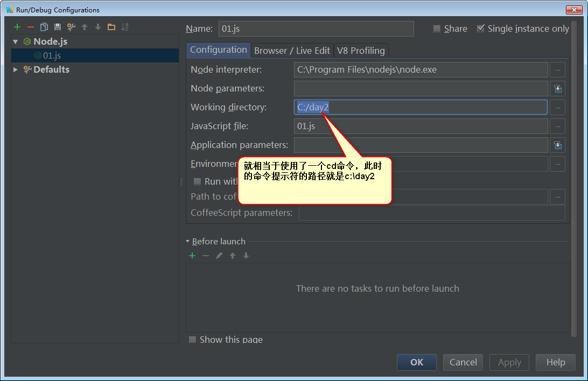Focus JavaScript file field showing 01.js

click(x=421, y=126)
